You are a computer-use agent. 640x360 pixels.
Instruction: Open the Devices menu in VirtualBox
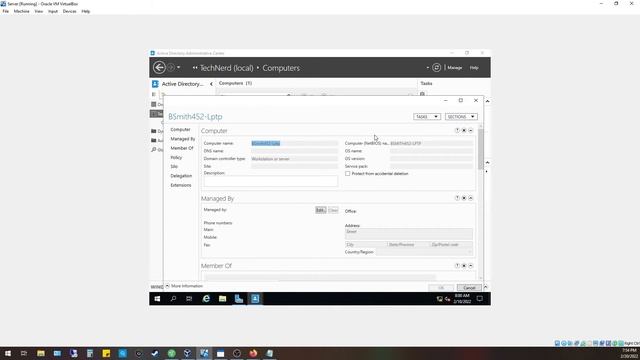click(x=69, y=11)
